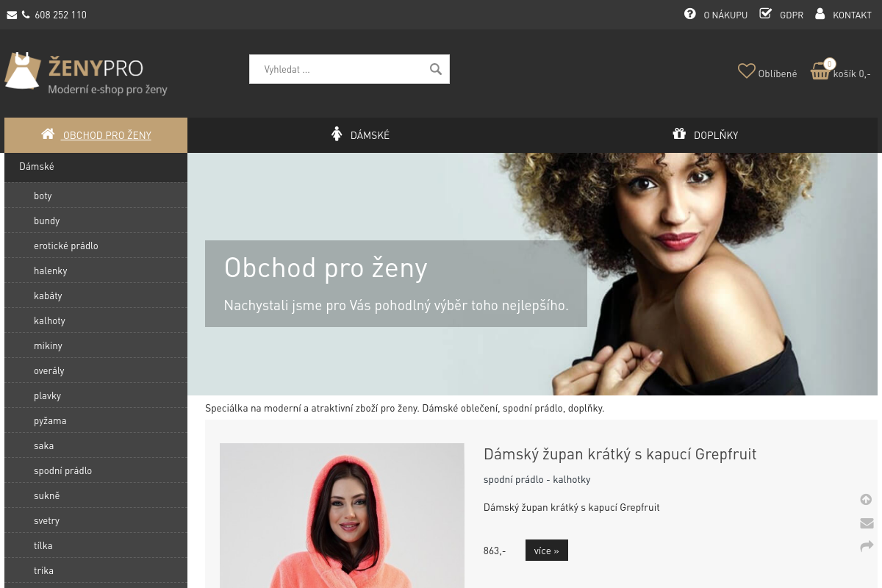Open the plavky category
Image resolution: width=882 pixels, height=588 pixels.
point(47,395)
